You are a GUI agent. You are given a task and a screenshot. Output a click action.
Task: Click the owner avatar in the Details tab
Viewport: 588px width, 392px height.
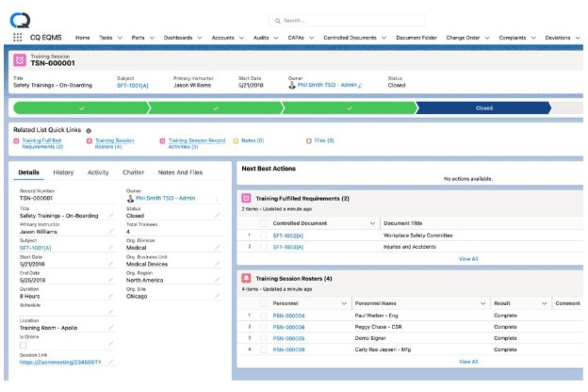pos(130,198)
